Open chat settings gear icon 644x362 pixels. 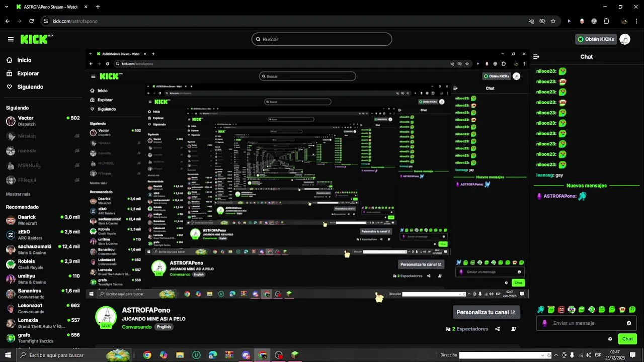[x=610, y=339]
